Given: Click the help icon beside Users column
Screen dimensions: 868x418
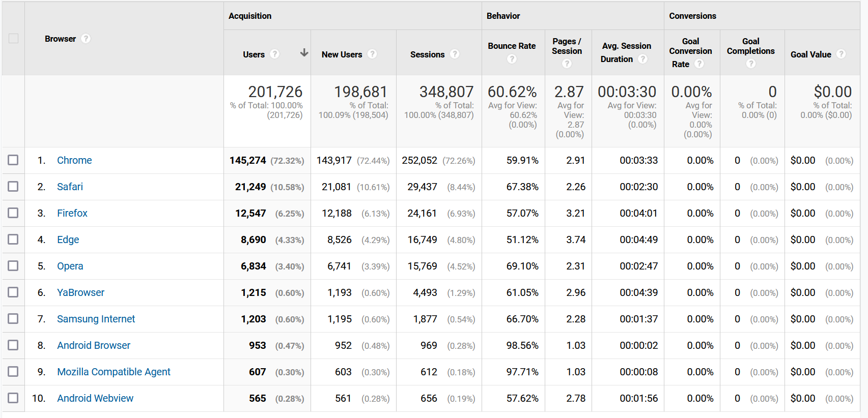Looking at the screenshot, I should pos(274,54).
